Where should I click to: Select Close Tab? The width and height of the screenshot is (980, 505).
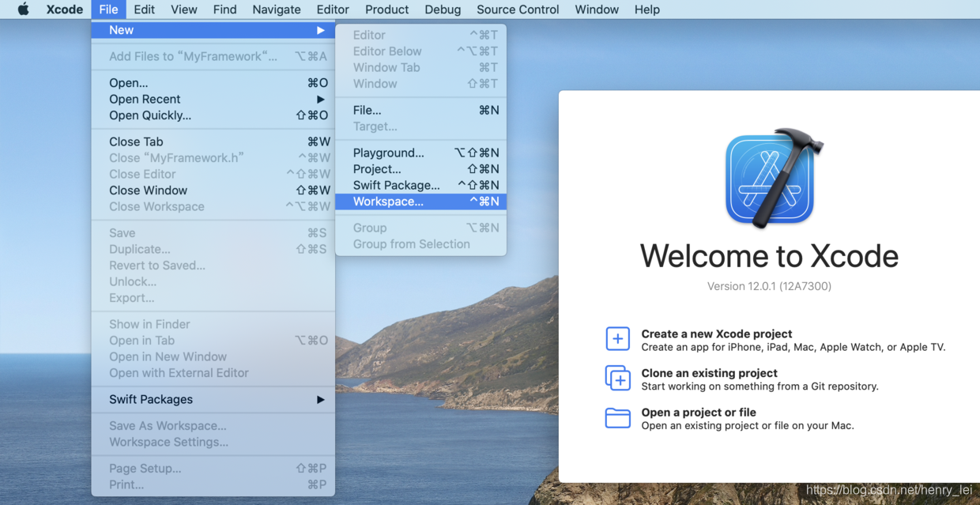[213, 141]
